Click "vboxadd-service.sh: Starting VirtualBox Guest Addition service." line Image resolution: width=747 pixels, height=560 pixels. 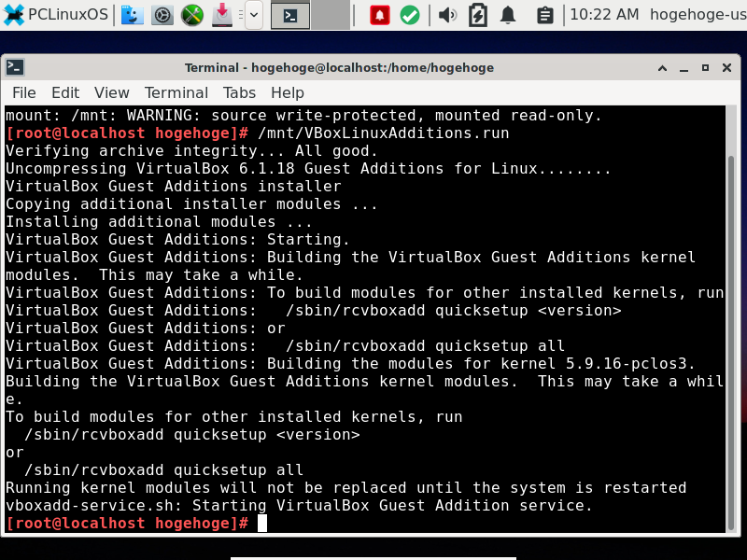pyautogui.click(x=299, y=505)
